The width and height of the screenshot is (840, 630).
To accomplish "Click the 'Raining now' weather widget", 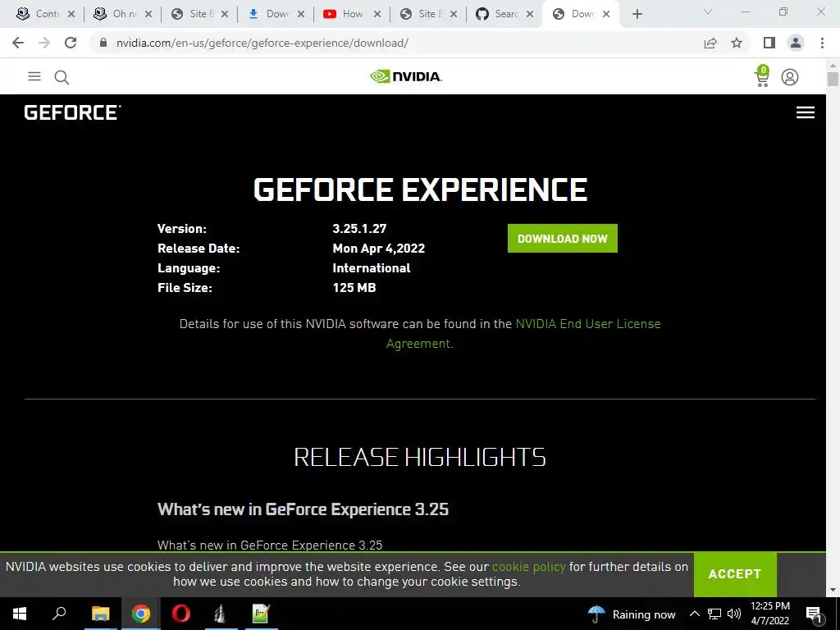I will (631, 614).
